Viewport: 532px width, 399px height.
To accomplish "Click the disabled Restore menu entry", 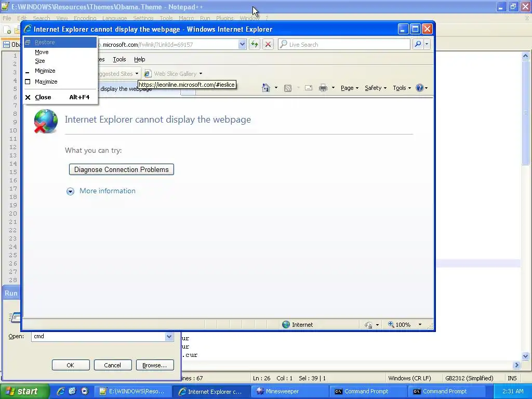I will [60, 42].
